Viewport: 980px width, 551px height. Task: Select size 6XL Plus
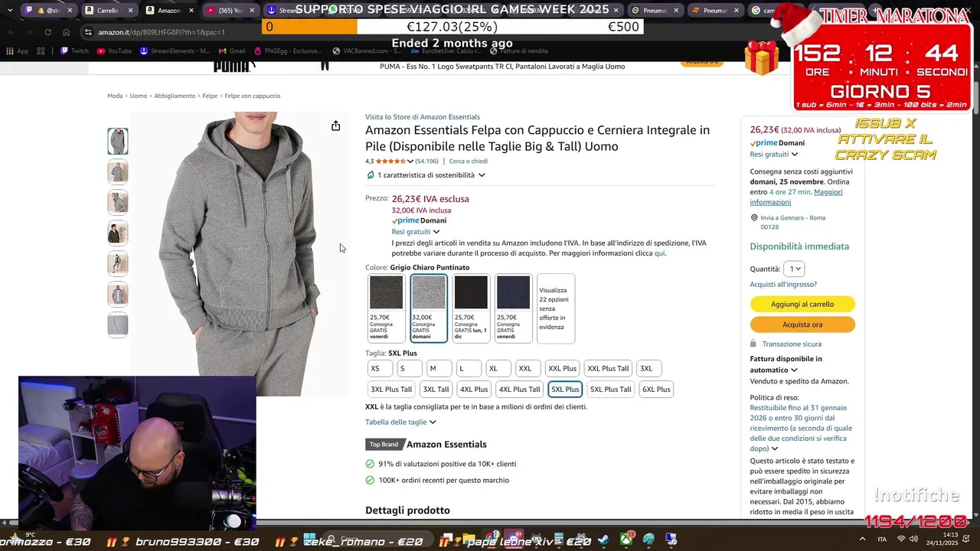[x=656, y=390]
